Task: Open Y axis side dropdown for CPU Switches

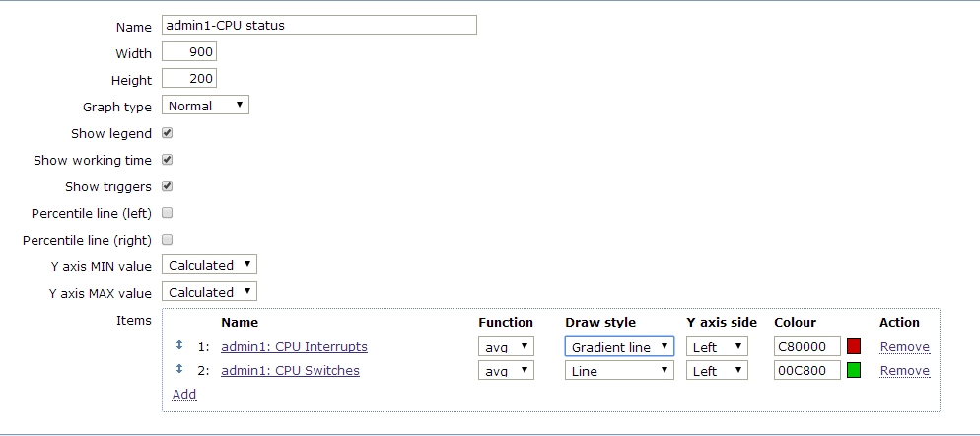Action: [717, 370]
